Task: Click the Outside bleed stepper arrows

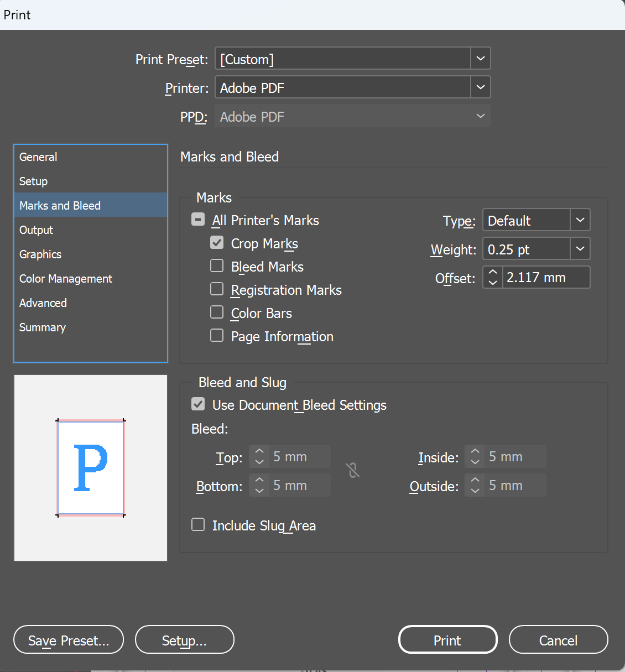Action: tap(475, 486)
